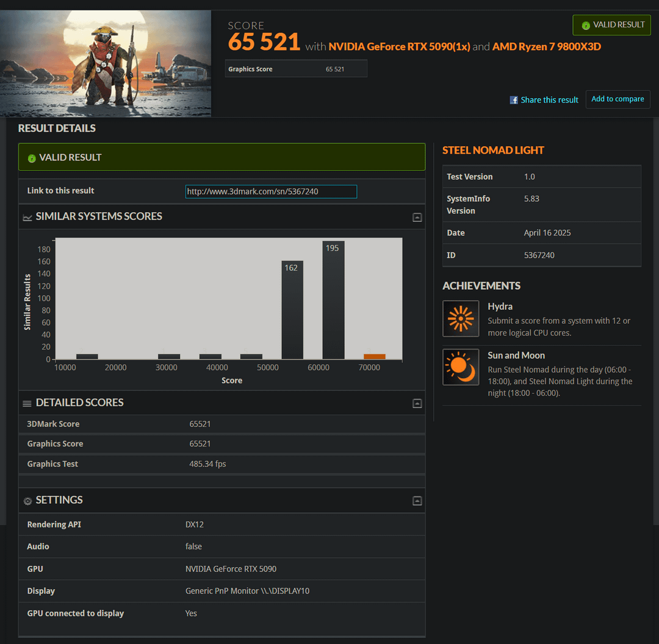Click the gear icon beside Settings
Image resolution: width=659 pixels, height=644 pixels.
[x=27, y=501]
